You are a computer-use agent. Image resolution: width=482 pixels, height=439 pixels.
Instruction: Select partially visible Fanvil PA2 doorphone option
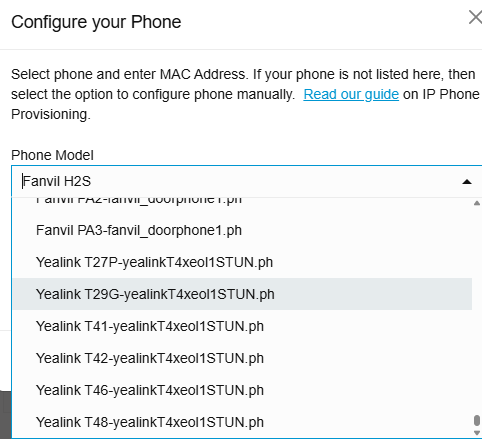pos(242,202)
